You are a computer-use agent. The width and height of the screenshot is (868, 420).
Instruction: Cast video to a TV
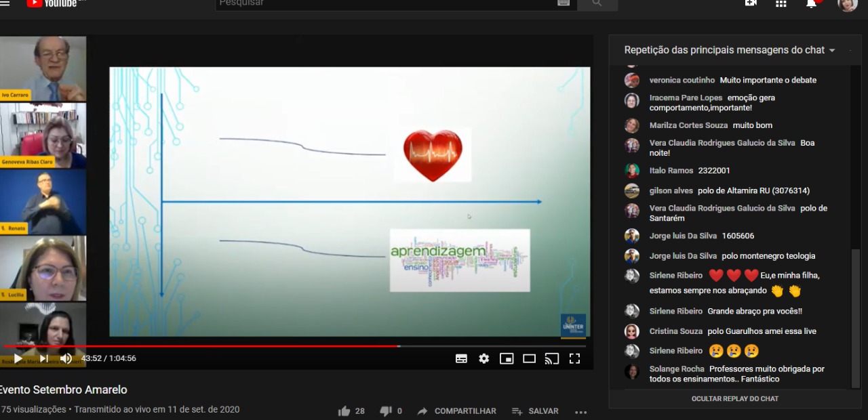tap(552, 358)
